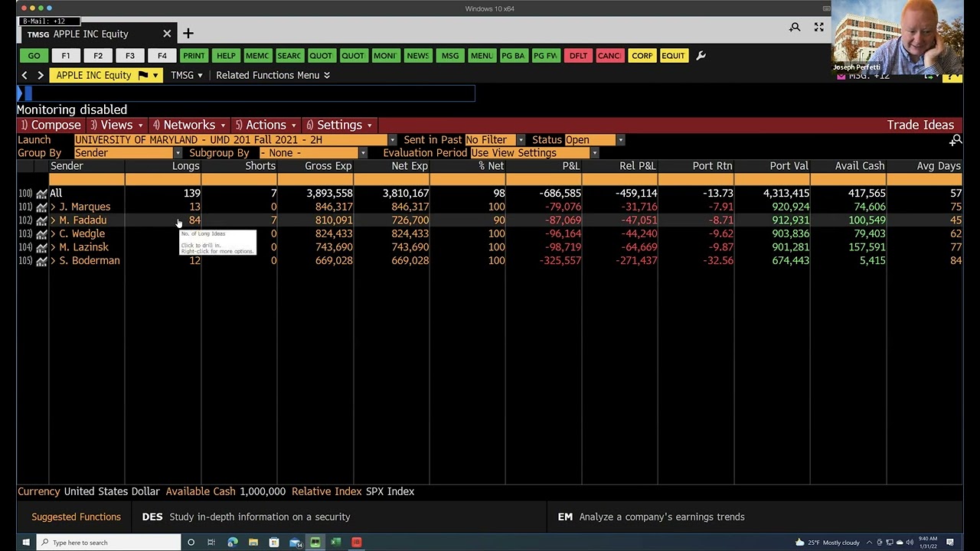Go back with the left arrow
Viewport: 980px width, 551px height.
tap(24, 75)
